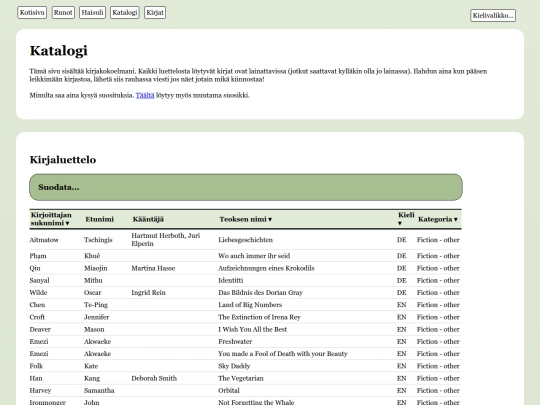Viewport: 540px width, 405px height.
Task: Click the Kääntäjä column header
Action: [148, 219]
